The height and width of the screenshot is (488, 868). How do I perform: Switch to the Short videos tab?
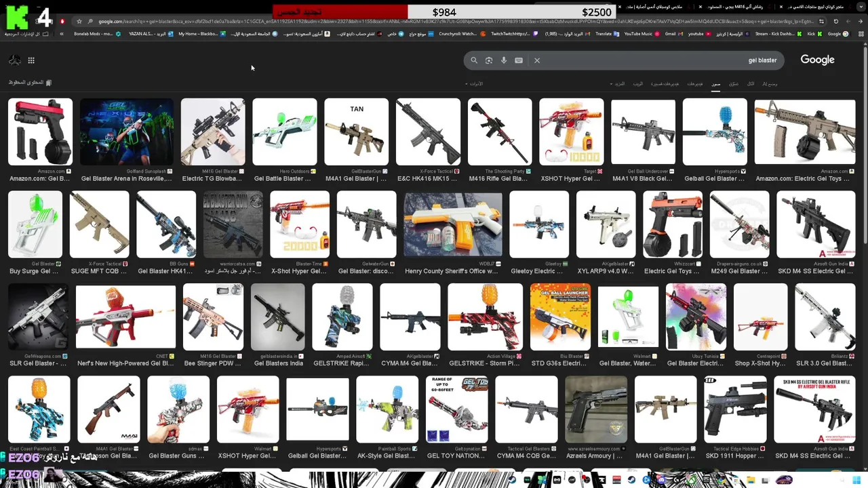(665, 83)
